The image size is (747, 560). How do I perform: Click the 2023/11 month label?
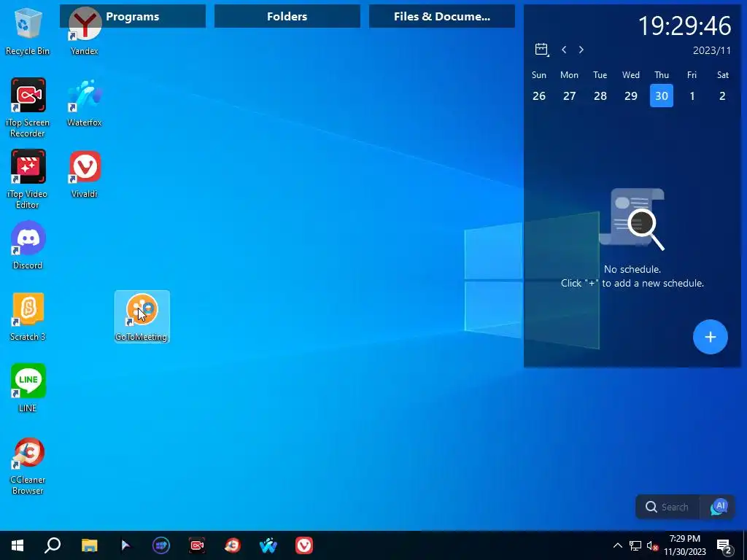(x=711, y=50)
